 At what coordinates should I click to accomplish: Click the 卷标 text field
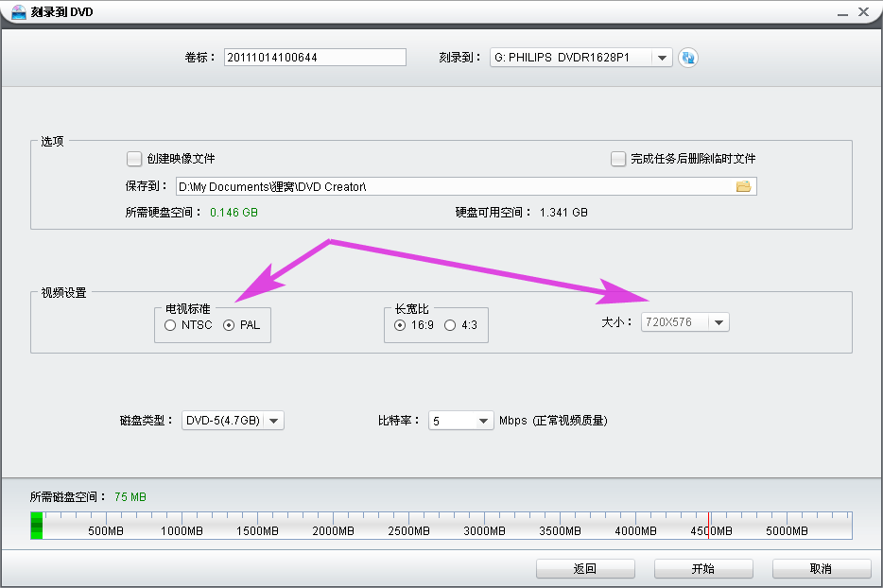(316, 58)
